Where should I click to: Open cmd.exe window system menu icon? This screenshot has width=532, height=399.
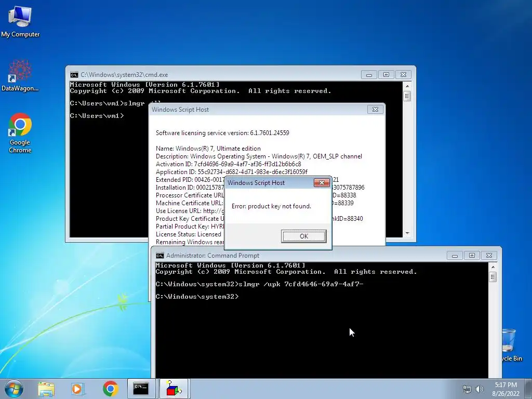pyautogui.click(x=74, y=75)
